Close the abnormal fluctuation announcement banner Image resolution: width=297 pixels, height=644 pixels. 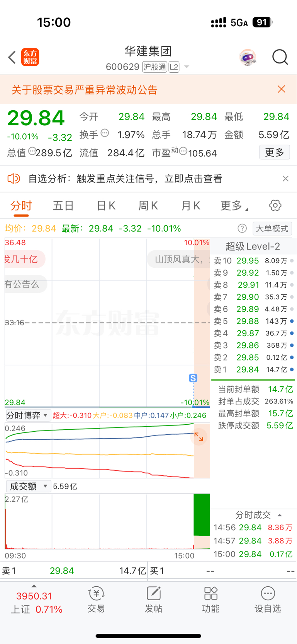[x=282, y=89]
